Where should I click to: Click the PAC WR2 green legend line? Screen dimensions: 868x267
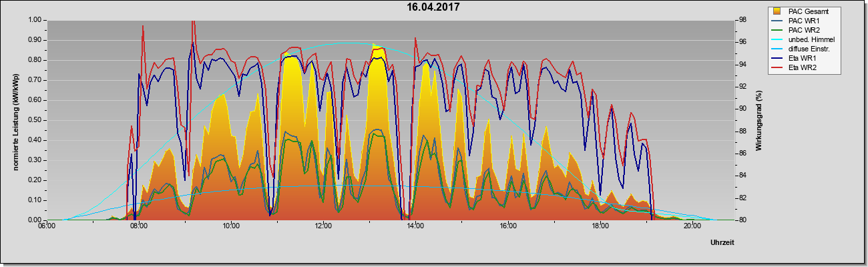click(778, 30)
